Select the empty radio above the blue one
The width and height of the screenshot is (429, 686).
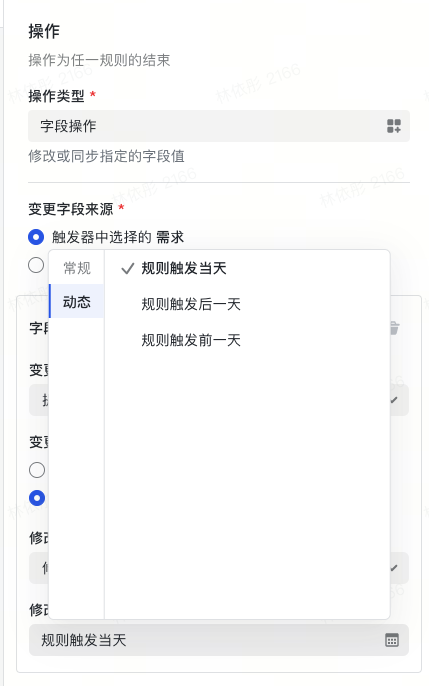pos(37,470)
